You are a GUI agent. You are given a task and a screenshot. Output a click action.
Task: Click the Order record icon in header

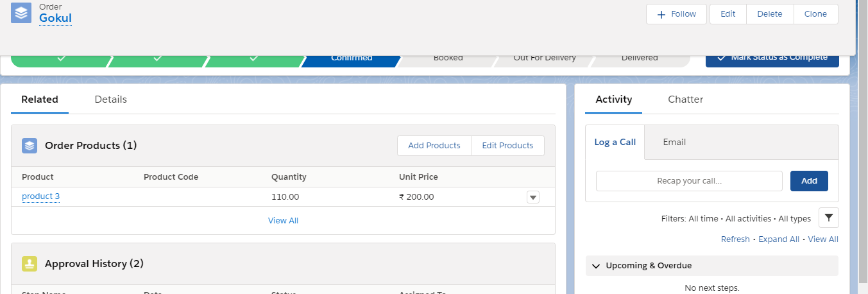point(21,13)
